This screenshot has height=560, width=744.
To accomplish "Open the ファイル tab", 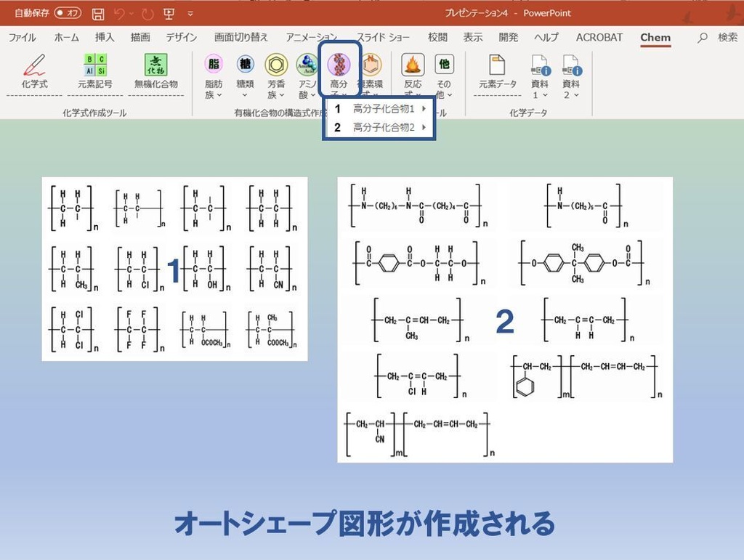I will pos(22,37).
